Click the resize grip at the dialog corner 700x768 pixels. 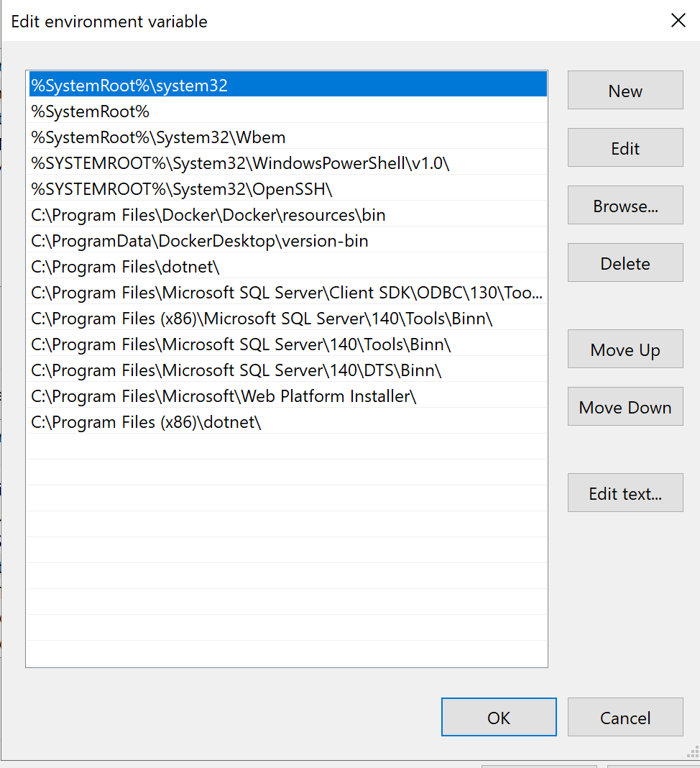coord(693,752)
